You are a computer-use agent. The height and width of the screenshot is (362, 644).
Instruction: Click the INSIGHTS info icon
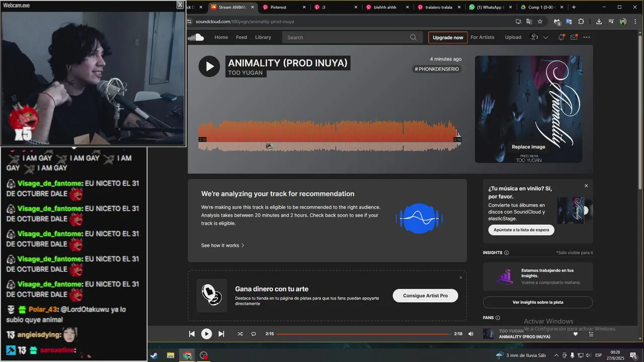[x=506, y=253]
